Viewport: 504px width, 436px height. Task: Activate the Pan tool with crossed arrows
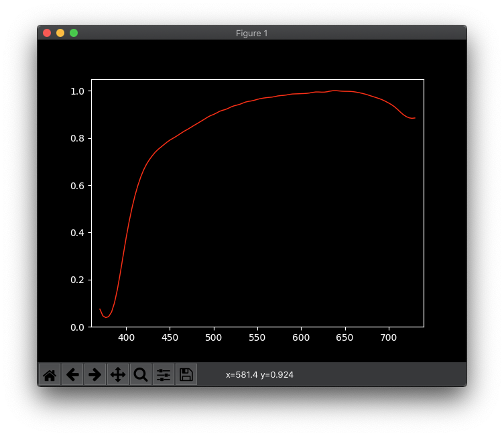(x=118, y=375)
